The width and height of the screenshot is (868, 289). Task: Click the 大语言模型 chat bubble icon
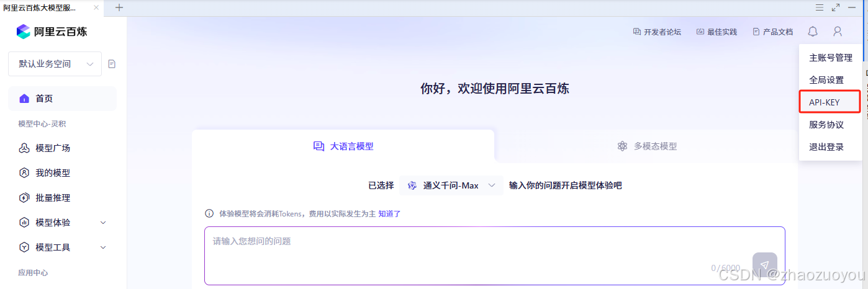(x=319, y=146)
